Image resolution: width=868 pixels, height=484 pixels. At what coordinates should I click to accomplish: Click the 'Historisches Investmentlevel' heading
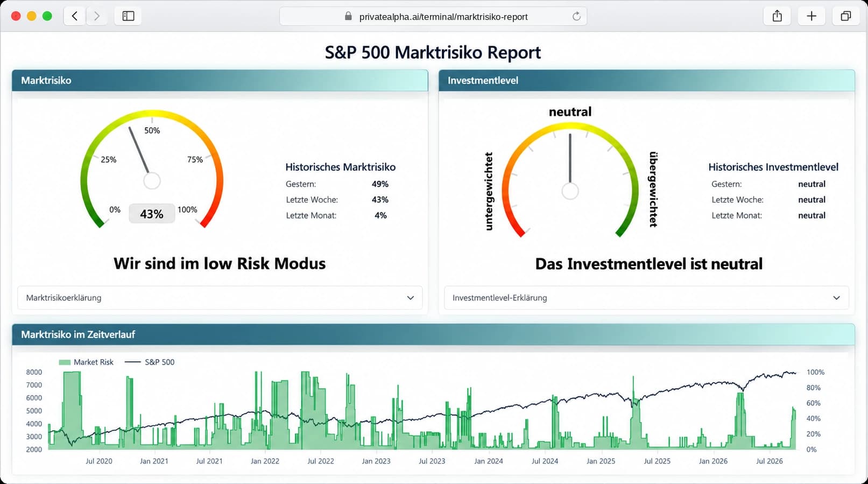coord(773,167)
